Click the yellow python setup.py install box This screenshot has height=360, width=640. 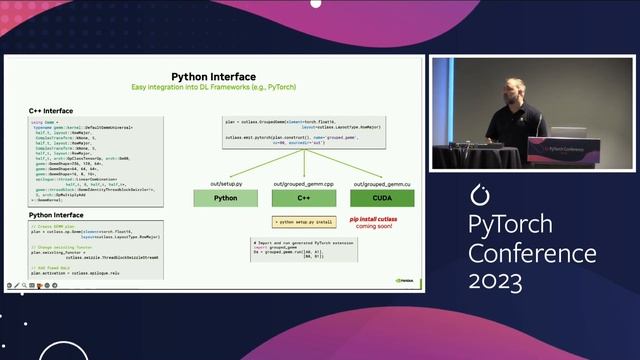(304, 222)
